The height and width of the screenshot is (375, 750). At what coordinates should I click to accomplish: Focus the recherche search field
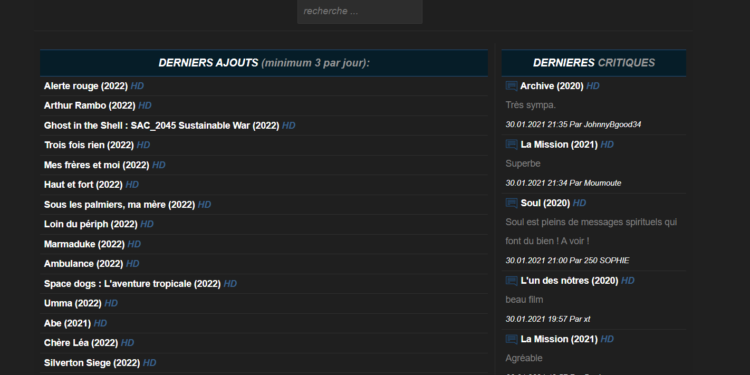360,11
